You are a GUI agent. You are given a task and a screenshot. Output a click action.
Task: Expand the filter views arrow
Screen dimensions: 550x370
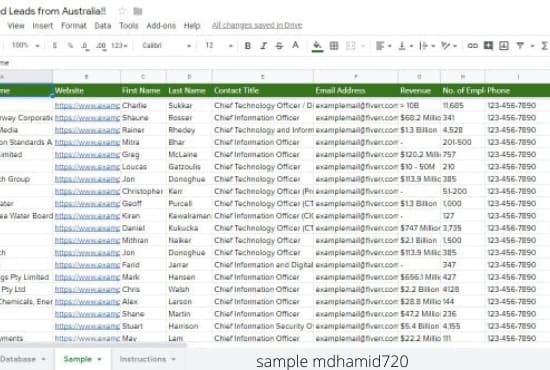coord(532,46)
